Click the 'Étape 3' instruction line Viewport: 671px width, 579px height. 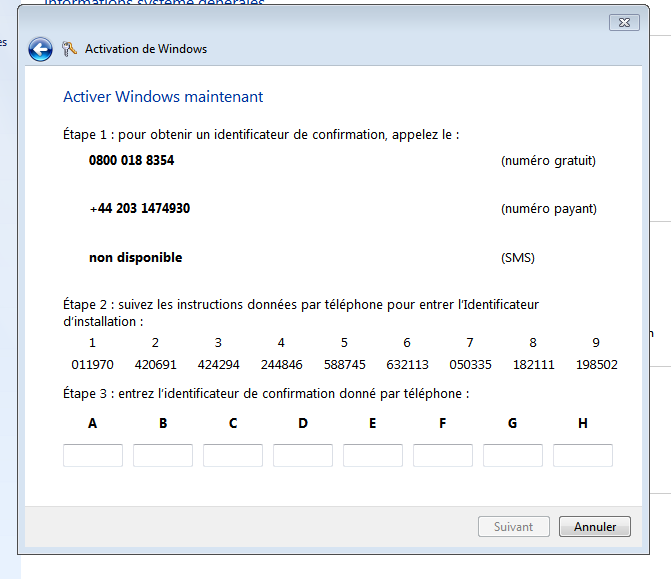[x=266, y=393]
